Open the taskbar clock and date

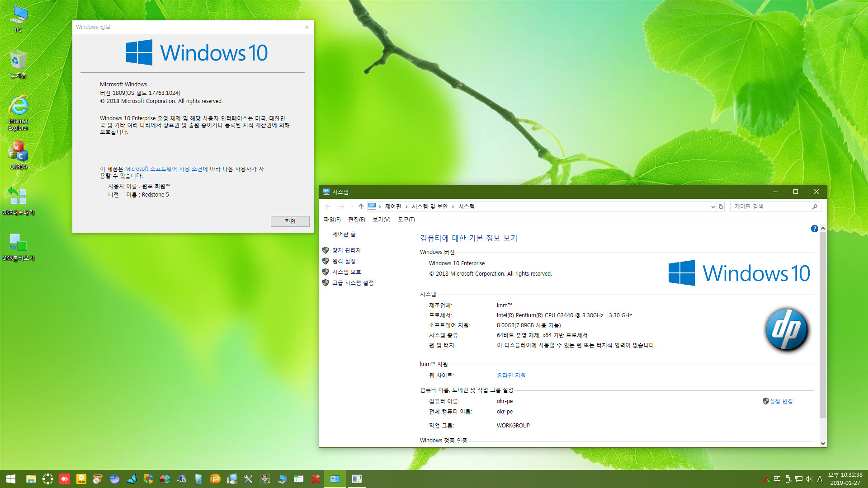[845, 479]
